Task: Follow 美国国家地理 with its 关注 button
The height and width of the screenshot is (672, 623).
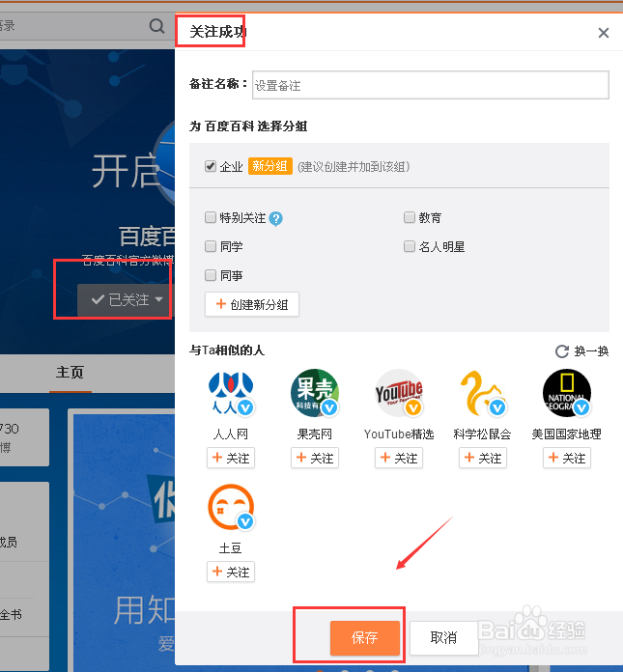Action: tap(567, 458)
